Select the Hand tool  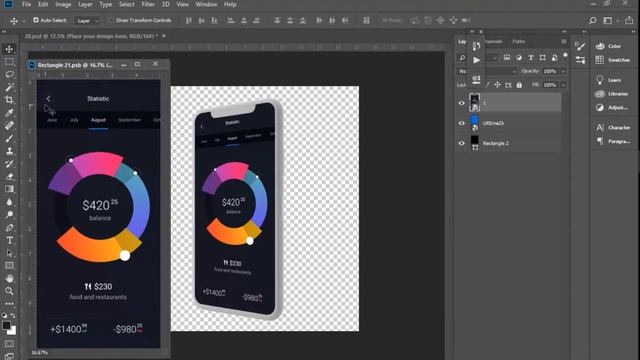click(9, 278)
